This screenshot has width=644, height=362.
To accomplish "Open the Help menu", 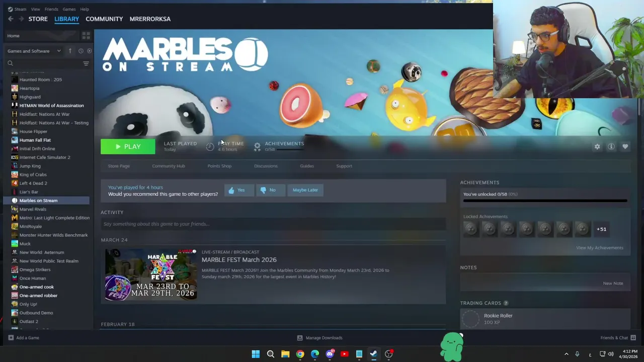I will [x=85, y=9].
